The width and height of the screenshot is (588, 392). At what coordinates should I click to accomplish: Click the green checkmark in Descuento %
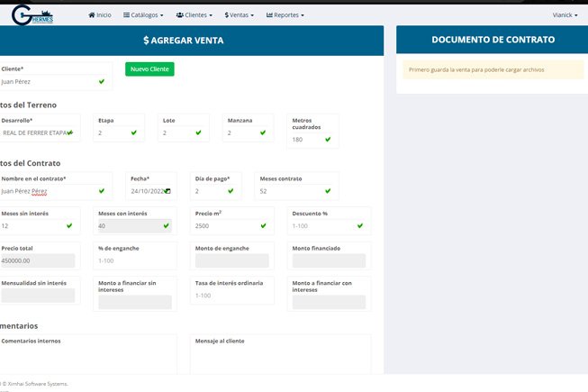(360, 225)
